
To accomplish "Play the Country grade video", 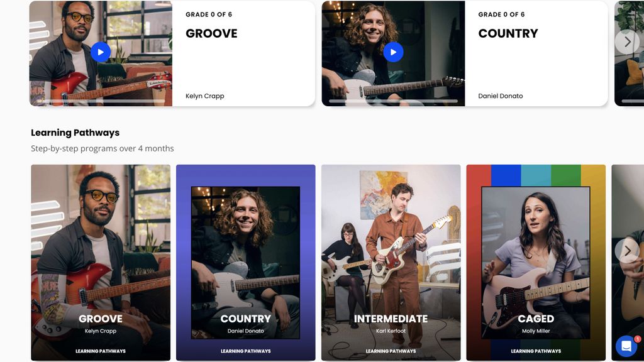I will click(394, 52).
